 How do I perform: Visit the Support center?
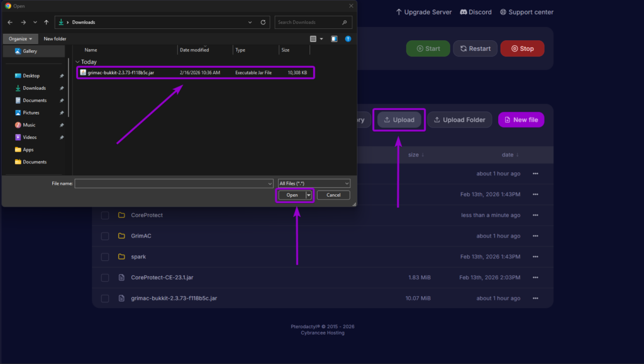(527, 11)
